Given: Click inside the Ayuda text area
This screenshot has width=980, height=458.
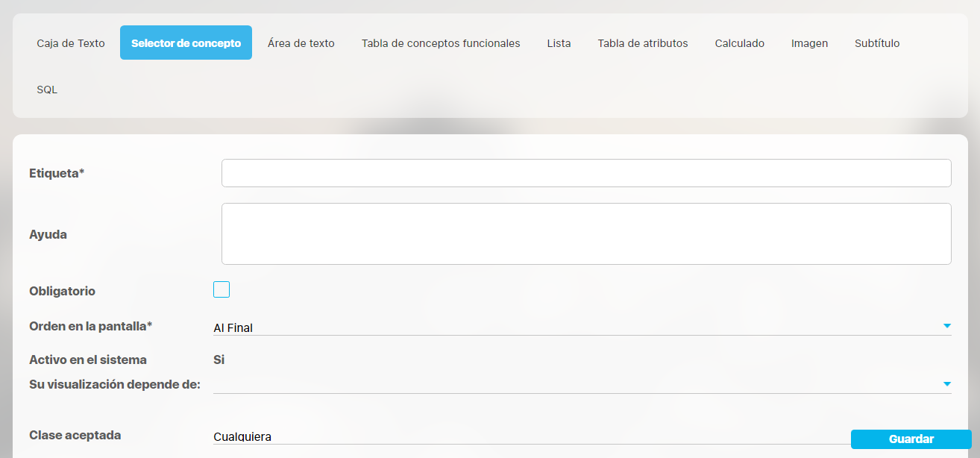Looking at the screenshot, I should [x=585, y=233].
